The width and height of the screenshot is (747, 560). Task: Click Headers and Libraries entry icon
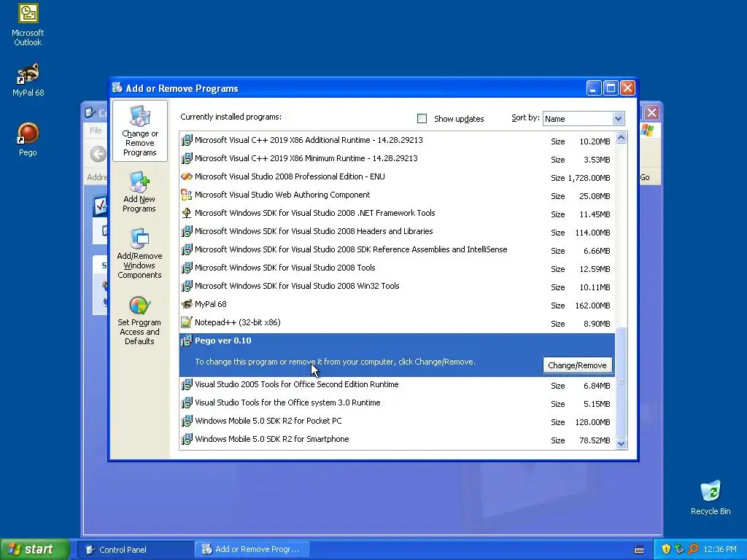(187, 231)
